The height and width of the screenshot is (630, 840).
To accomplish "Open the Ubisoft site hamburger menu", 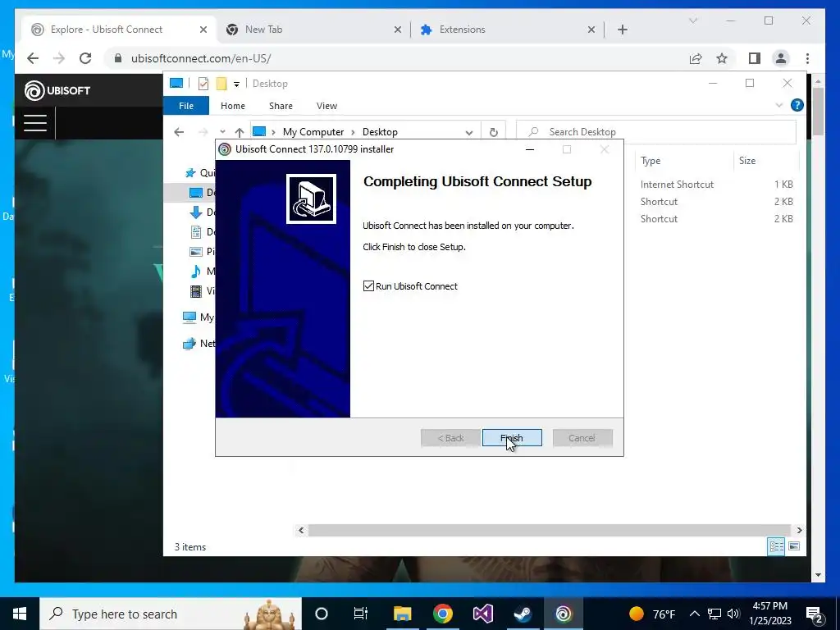I will (x=34, y=123).
